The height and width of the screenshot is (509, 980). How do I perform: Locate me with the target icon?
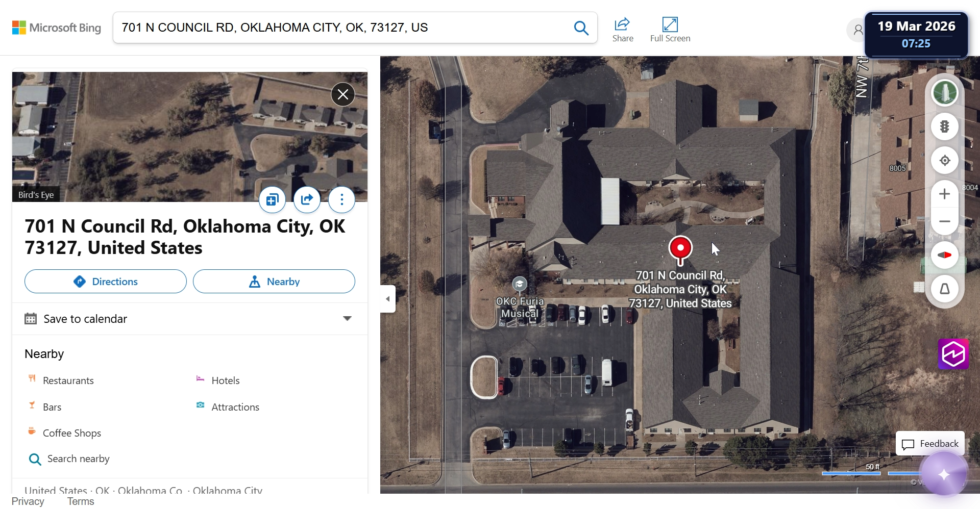tap(945, 160)
